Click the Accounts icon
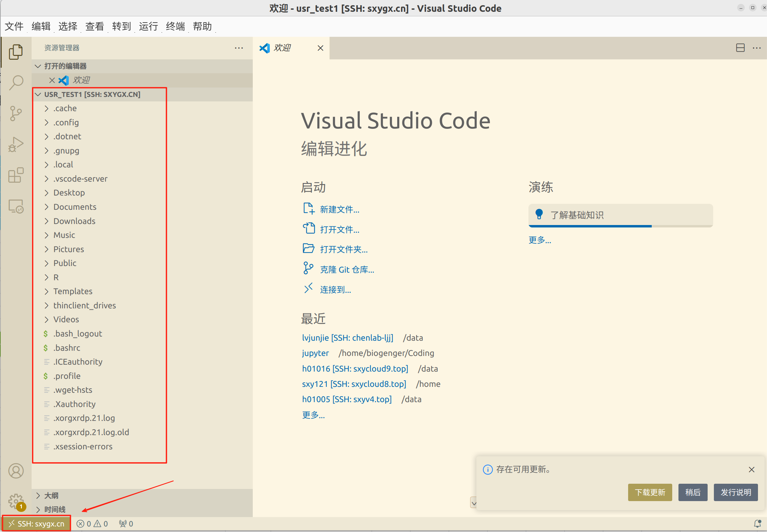This screenshot has height=532, width=767. click(x=16, y=471)
